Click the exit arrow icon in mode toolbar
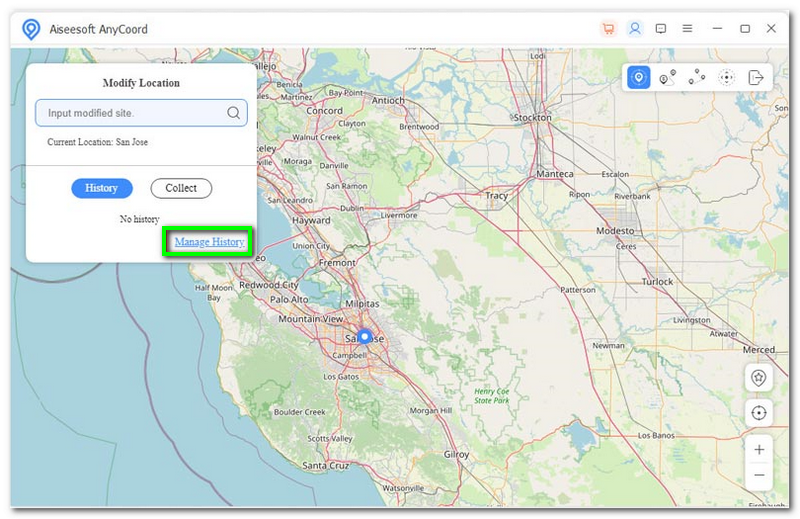This screenshot has height=519, width=800. click(756, 78)
